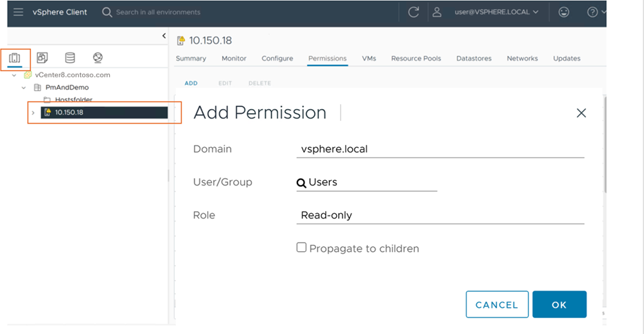Open the Networking inventory view icon
Viewport: 644px width, 334px height.
(x=97, y=58)
